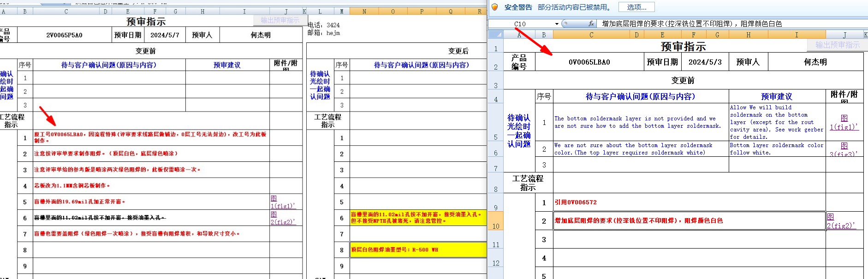Click the date cell 2024/5/7
This screenshot has width=868, height=279.
click(x=165, y=35)
